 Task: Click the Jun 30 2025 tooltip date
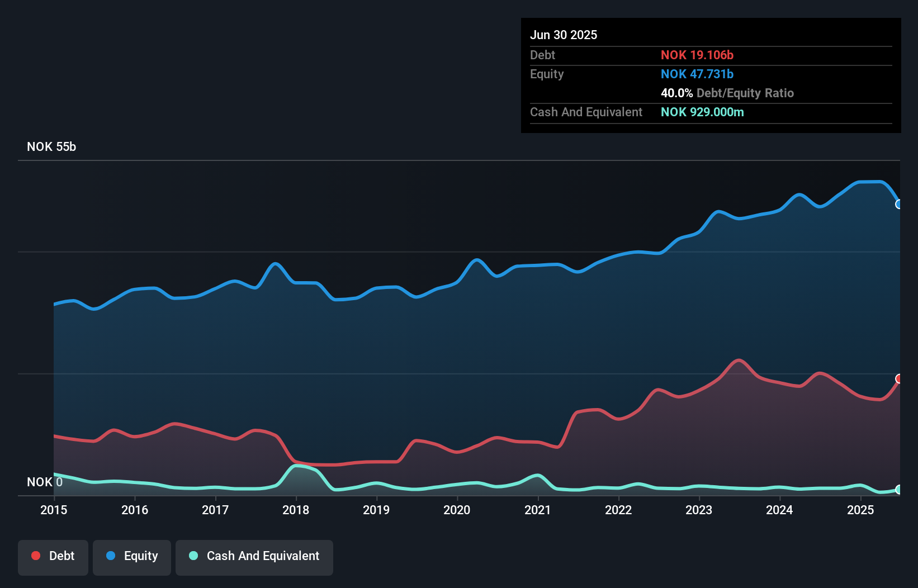click(x=564, y=35)
